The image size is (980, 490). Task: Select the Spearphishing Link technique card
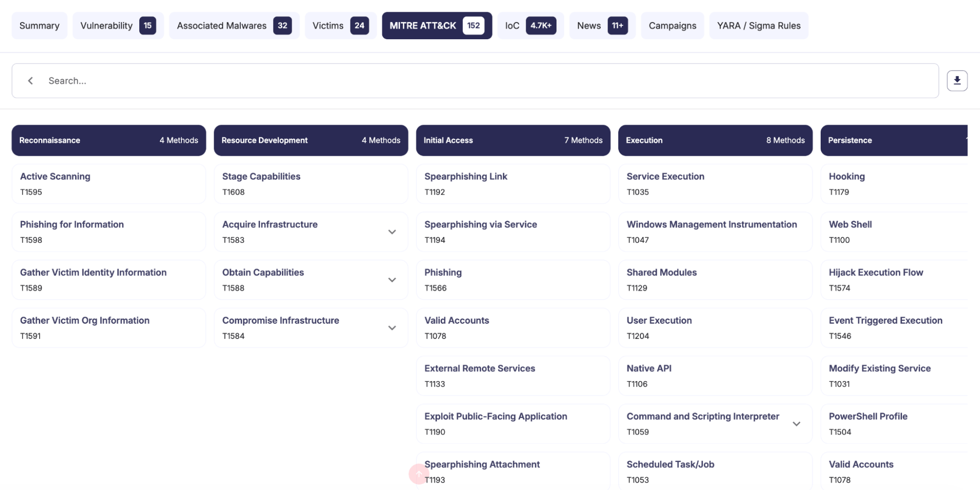pos(513,184)
